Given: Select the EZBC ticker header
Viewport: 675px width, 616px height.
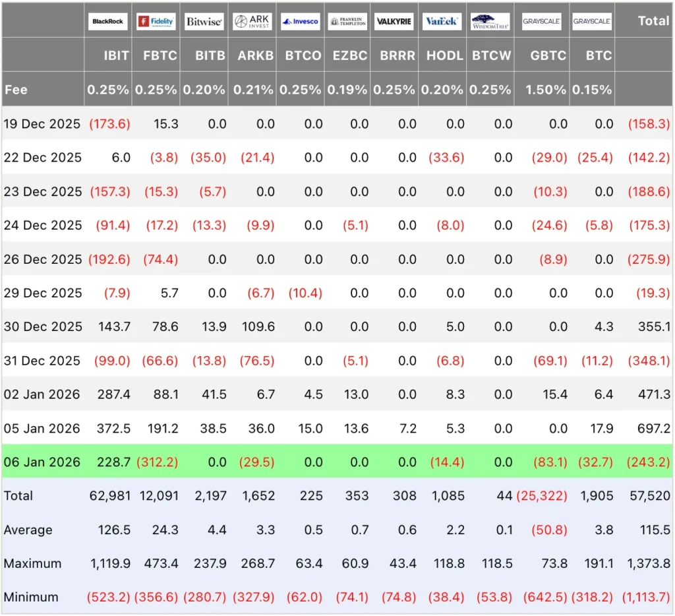Looking at the screenshot, I should point(350,55).
